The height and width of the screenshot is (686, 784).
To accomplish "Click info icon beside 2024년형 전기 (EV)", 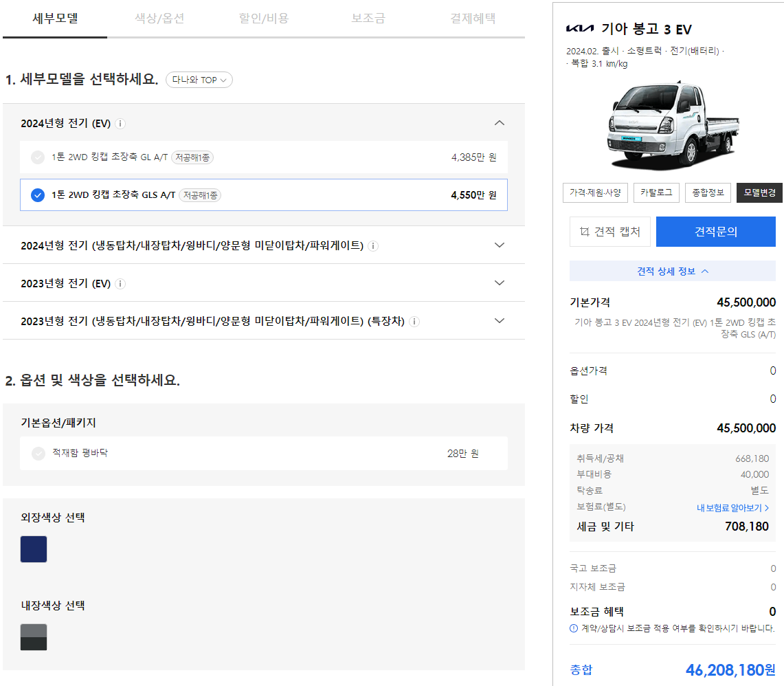I will pos(120,124).
